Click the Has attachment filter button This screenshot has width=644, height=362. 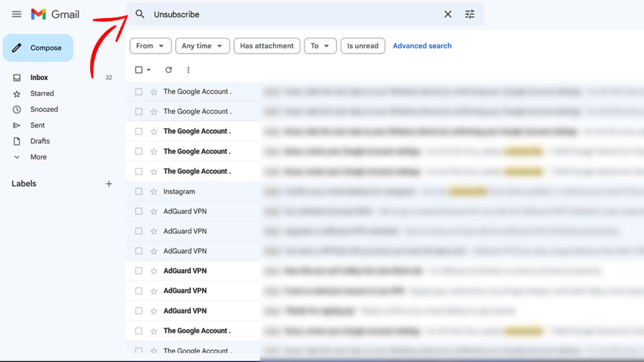pos(267,46)
